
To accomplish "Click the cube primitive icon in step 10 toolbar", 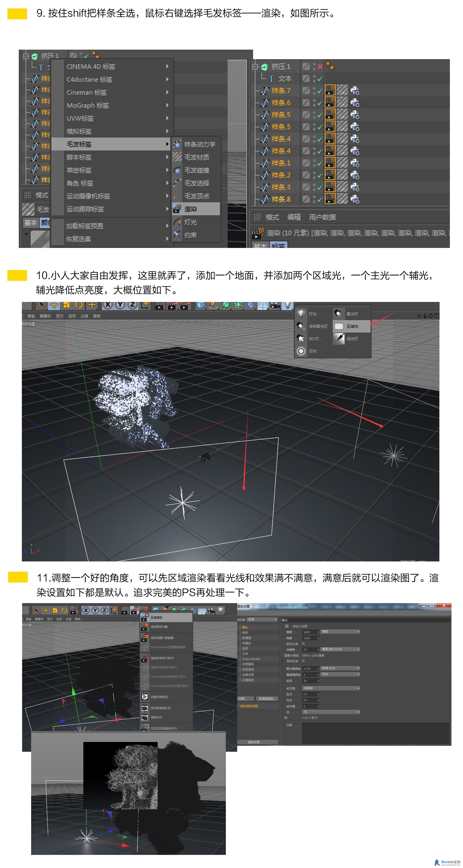I will [x=201, y=305].
